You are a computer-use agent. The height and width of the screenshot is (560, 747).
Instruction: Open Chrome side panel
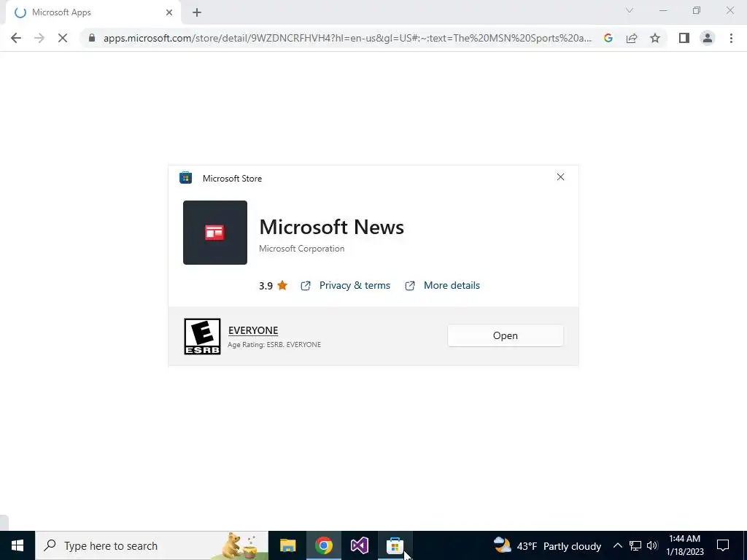[684, 38]
